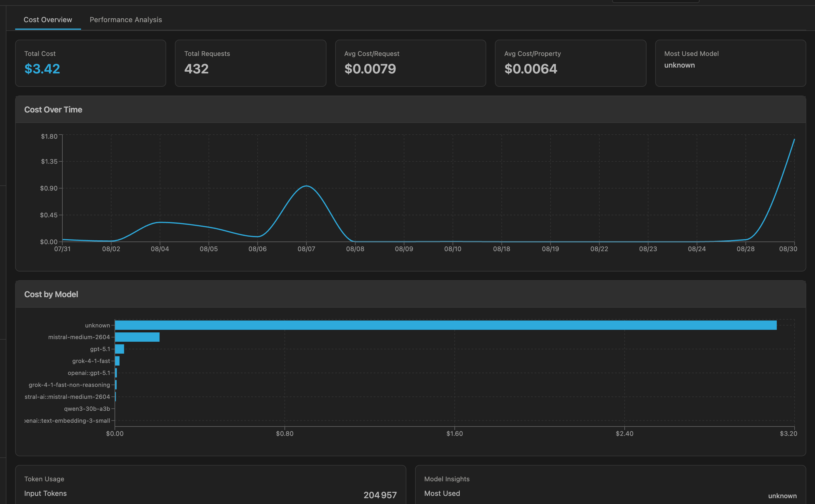
Task: Click the unknown model bar in chart
Action: 445,325
